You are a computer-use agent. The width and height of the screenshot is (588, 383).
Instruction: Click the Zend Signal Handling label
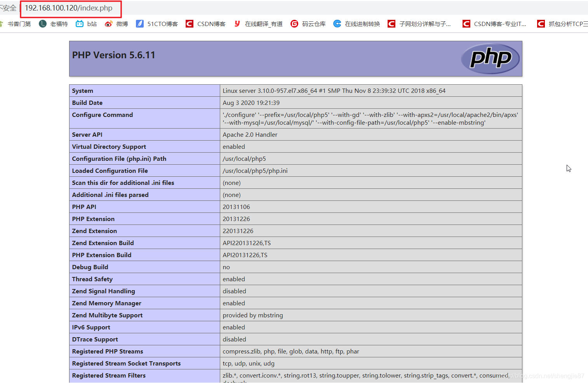[104, 291]
